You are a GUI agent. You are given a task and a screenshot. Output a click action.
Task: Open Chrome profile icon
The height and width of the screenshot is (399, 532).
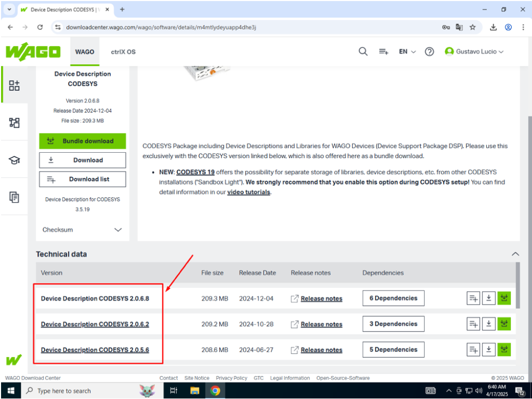(x=508, y=27)
